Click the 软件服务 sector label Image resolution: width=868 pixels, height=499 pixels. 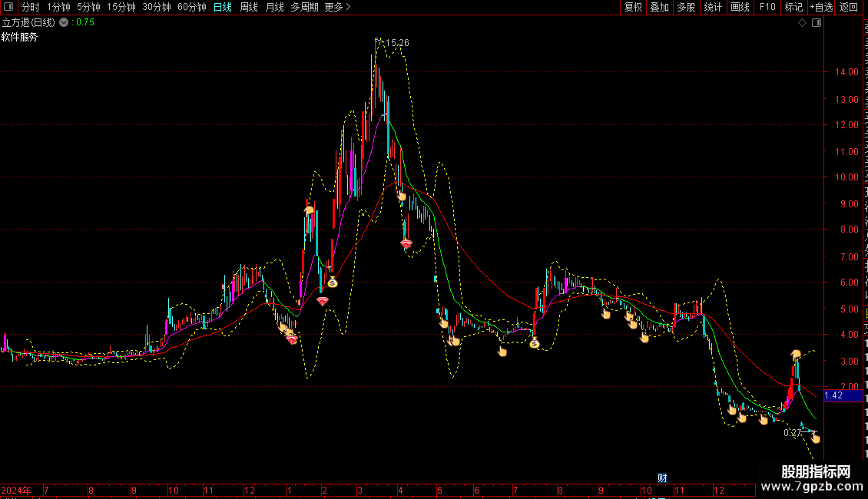pos(19,36)
